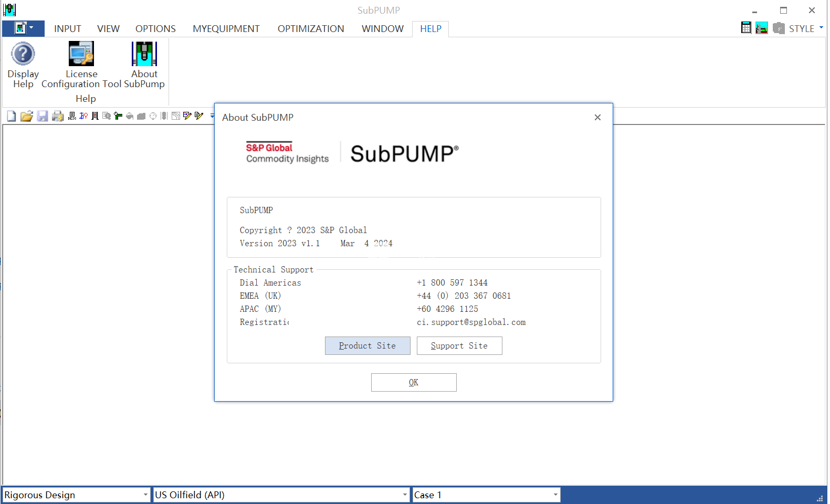Confirm the About dialog with OK
830x504 pixels.
point(414,382)
